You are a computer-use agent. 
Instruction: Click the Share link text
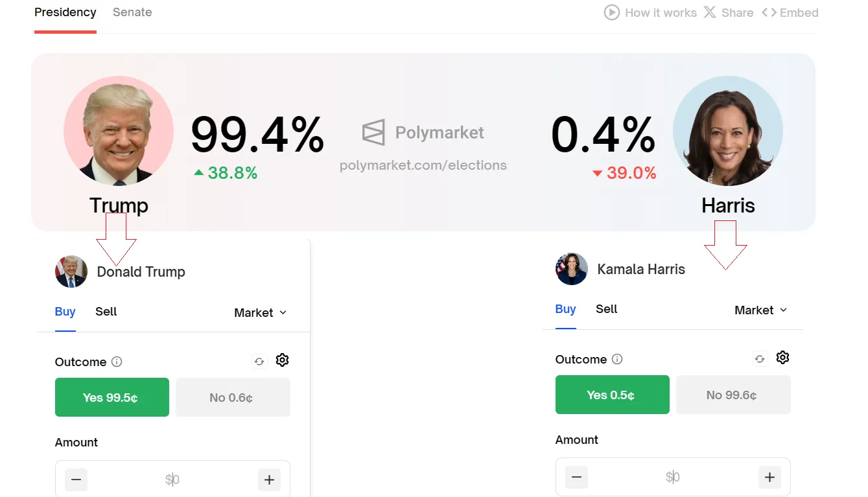click(737, 12)
